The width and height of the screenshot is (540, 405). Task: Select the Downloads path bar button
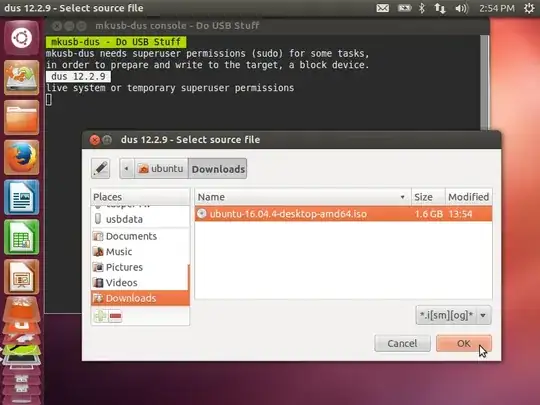218,169
